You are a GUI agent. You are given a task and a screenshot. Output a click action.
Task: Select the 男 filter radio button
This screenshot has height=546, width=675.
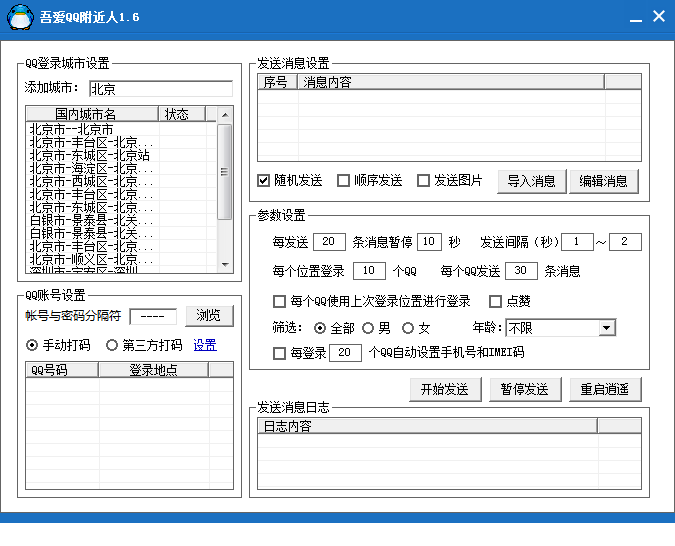[x=368, y=329]
